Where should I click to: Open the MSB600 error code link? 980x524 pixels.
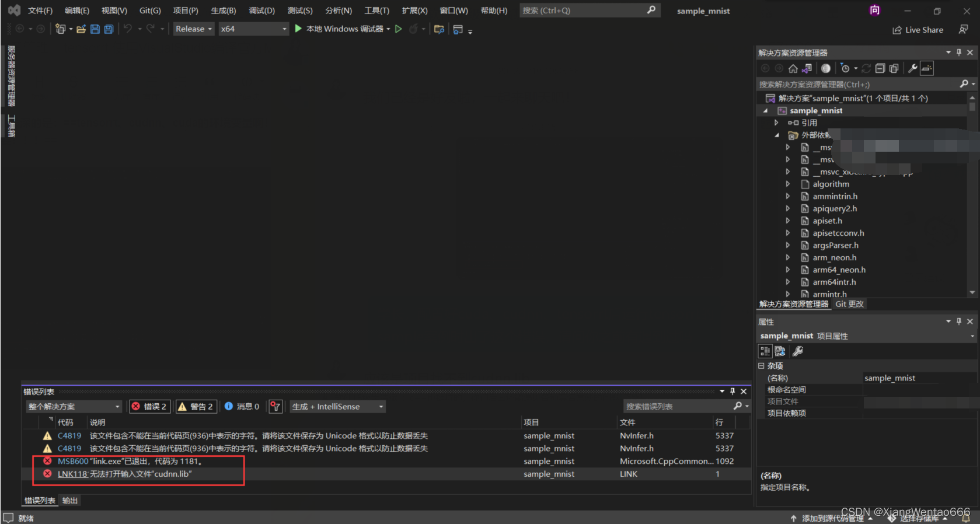[73, 461]
